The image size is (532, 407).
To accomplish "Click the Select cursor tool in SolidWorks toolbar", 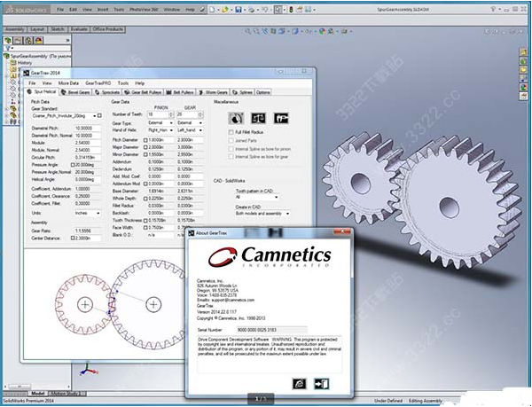I will tap(278, 10).
